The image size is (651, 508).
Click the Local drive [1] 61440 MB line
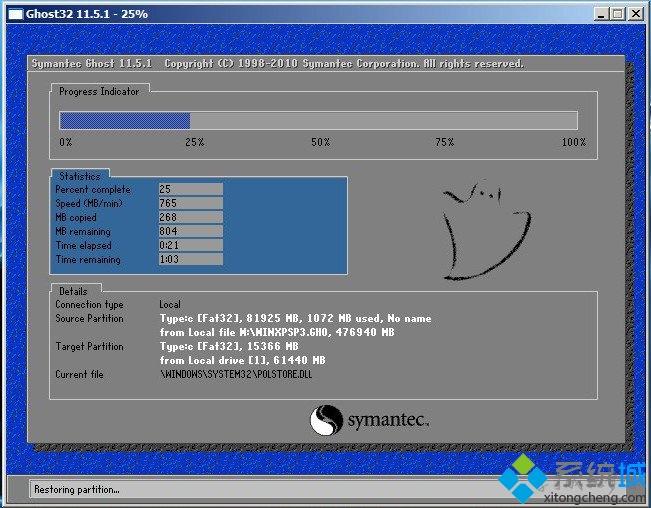[x=242, y=360]
